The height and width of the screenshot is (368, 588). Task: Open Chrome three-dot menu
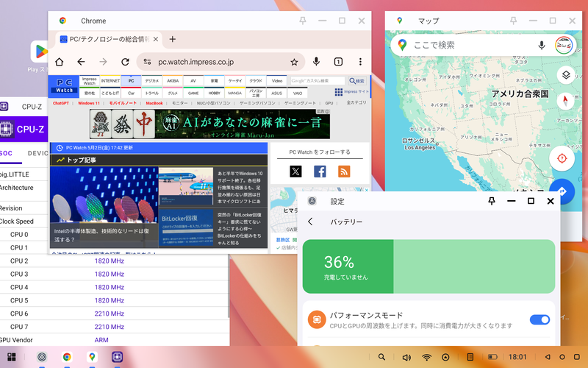(x=360, y=62)
